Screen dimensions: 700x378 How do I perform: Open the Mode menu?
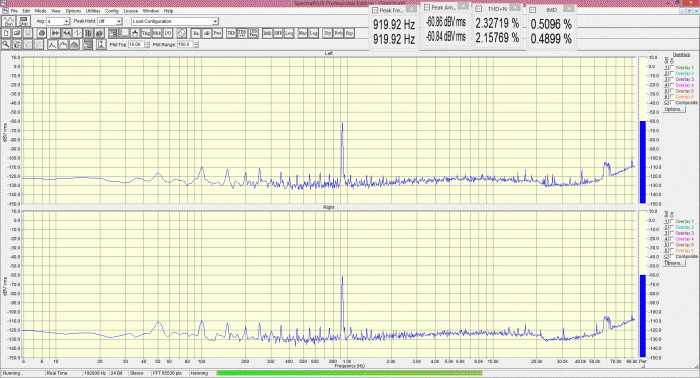[x=40, y=11]
